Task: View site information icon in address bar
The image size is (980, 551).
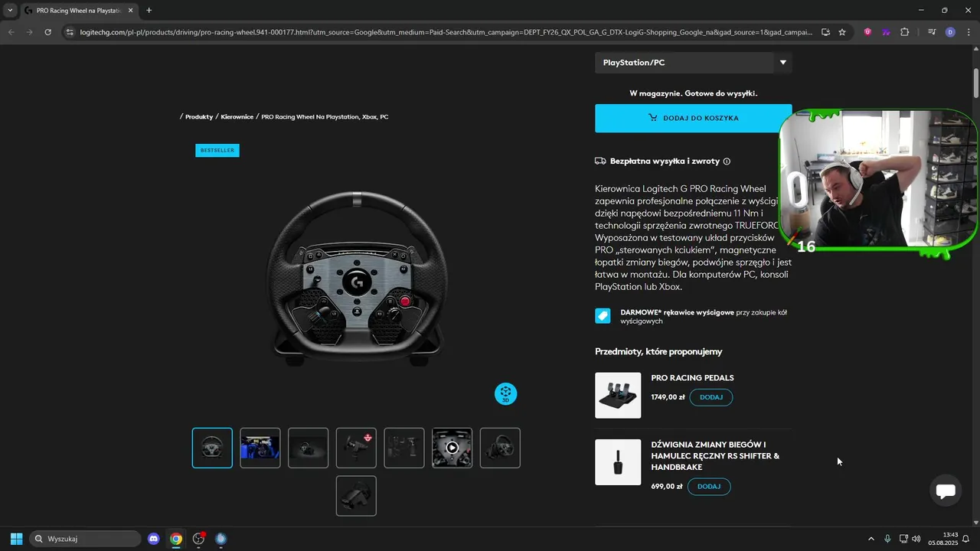Action: [x=70, y=32]
